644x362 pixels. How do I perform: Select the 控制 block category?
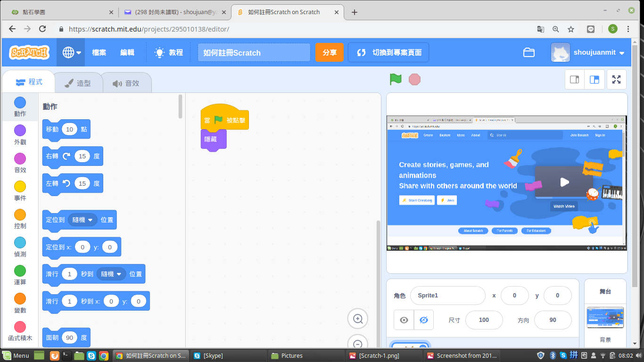tap(20, 219)
